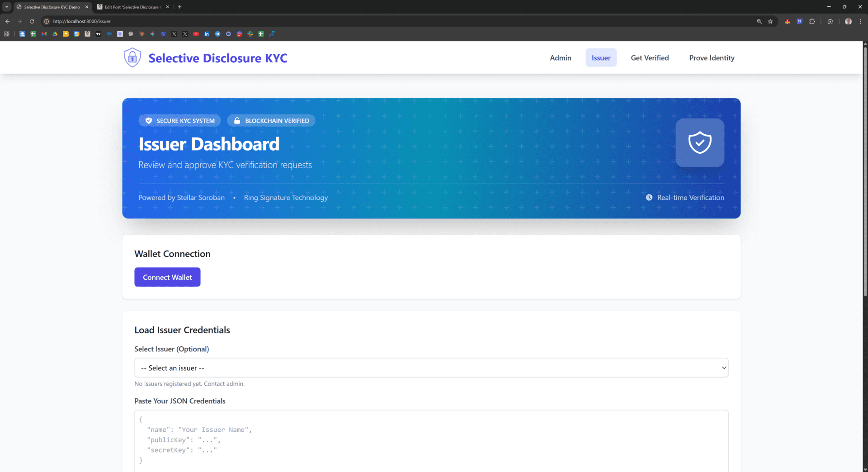This screenshot has width=868, height=472.
Task: Go to the Admin page
Action: coord(560,58)
